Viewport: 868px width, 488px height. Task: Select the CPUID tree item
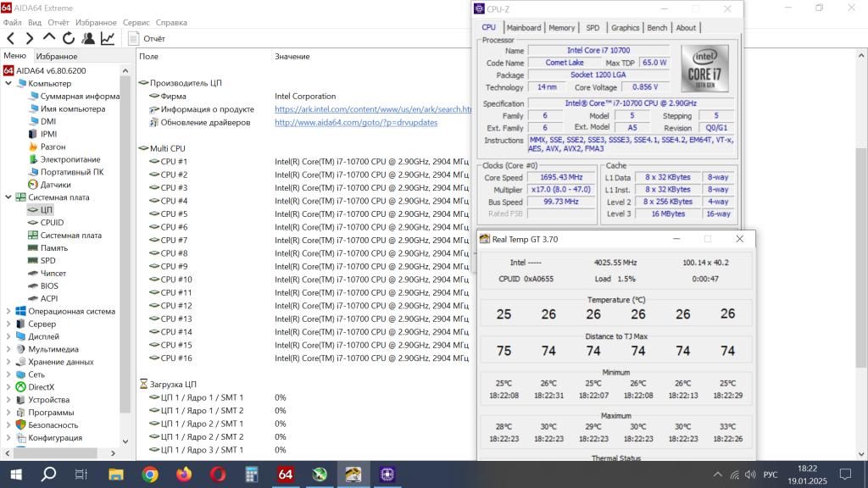point(46,223)
